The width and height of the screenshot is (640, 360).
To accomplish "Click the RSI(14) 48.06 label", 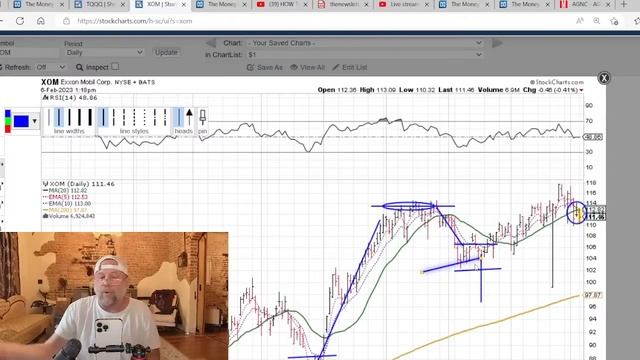I will 70,98.
